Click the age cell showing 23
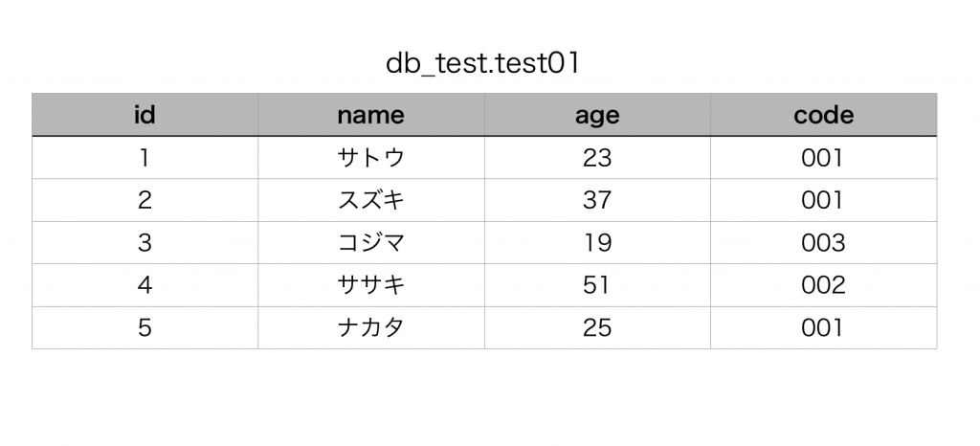The height and width of the screenshot is (446, 980). pos(597,158)
